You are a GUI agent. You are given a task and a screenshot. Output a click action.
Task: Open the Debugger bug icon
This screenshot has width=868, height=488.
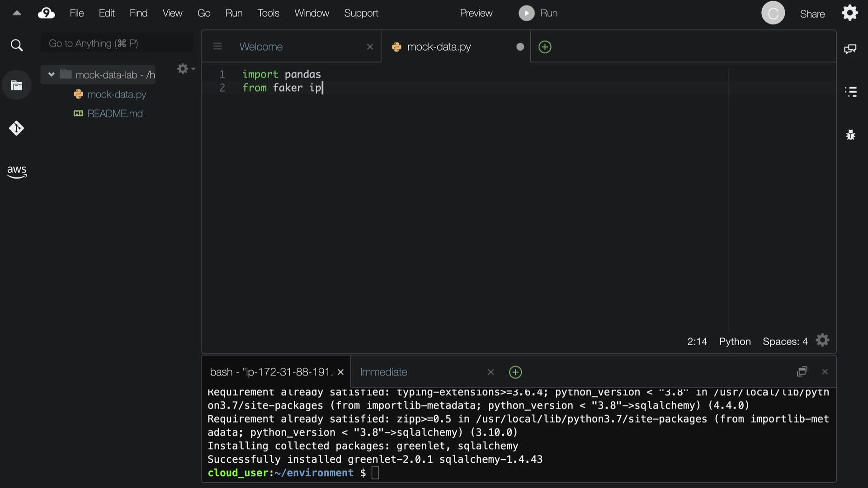(x=850, y=135)
